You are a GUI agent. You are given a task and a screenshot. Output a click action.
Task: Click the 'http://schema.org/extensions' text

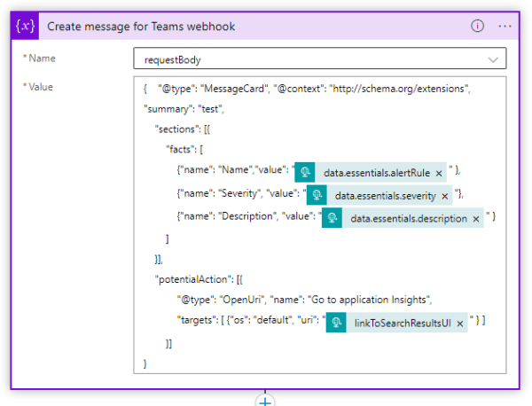398,89
